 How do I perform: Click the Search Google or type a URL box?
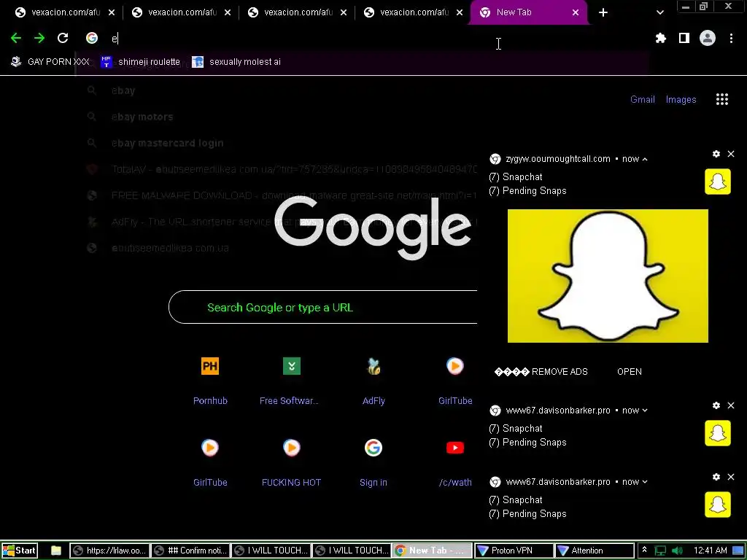[323, 307]
